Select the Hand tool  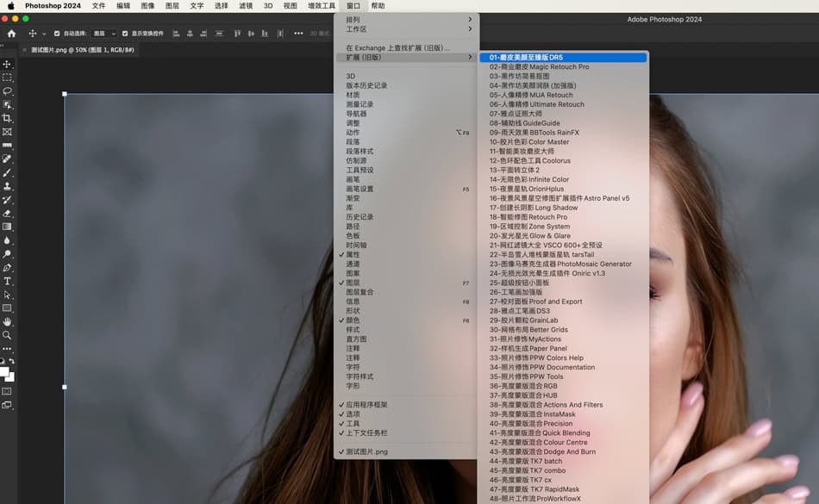point(7,321)
